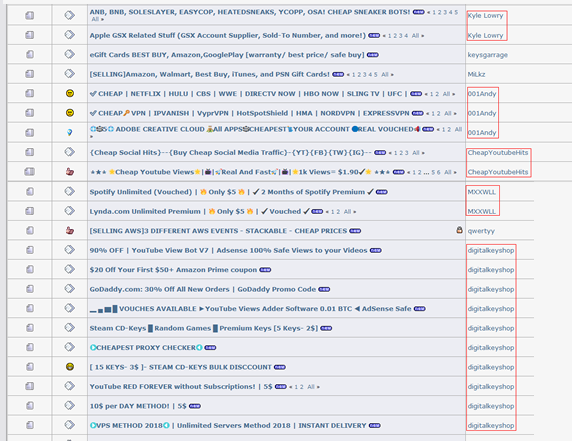Open page 5 of SNEAKER BOTS thread

click(x=456, y=12)
